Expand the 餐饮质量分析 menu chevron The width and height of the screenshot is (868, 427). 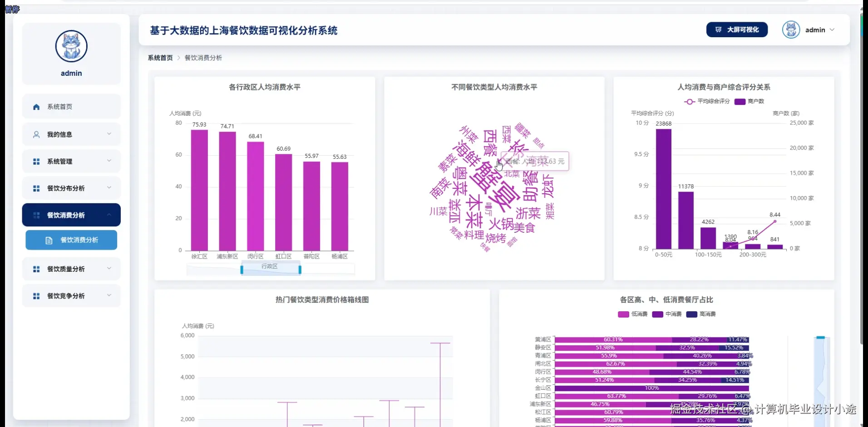tap(109, 268)
